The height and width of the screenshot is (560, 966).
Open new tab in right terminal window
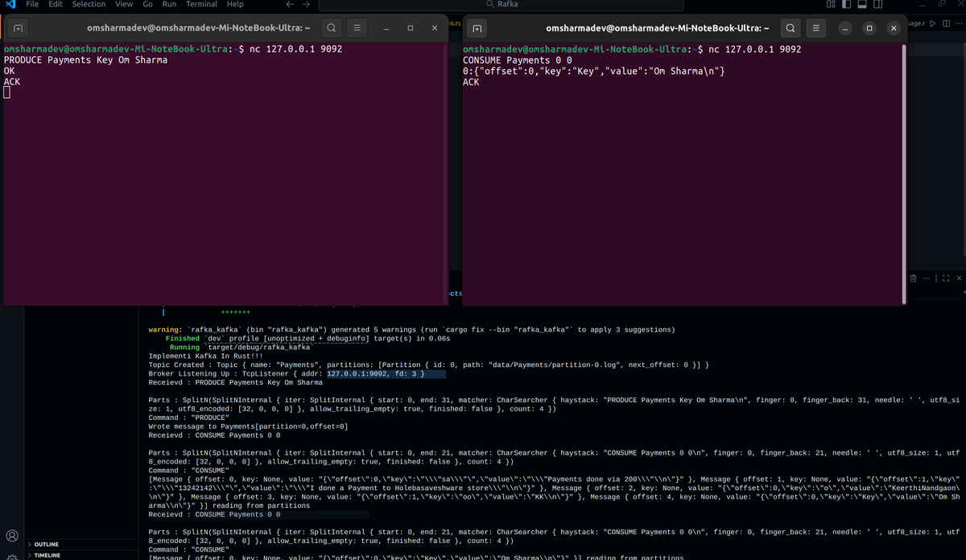[x=477, y=28]
